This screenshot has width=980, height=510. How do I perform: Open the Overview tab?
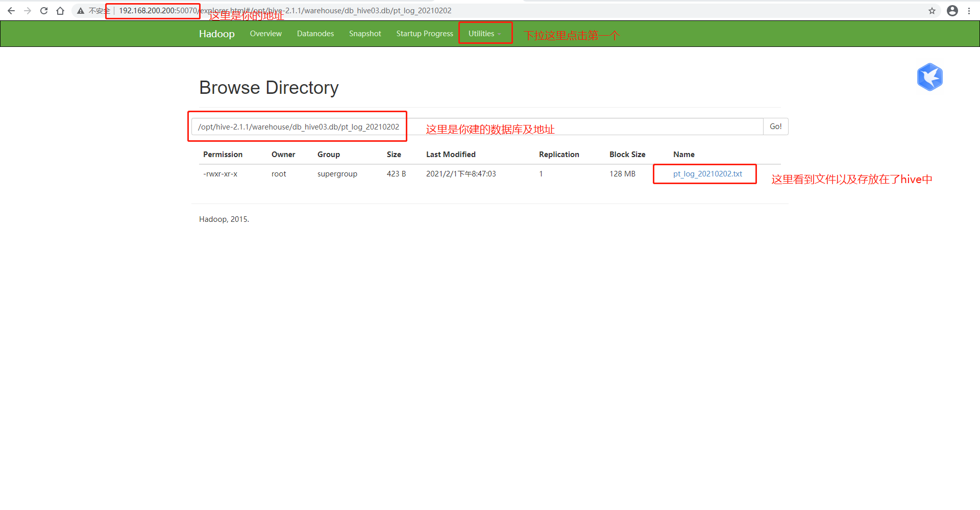(265, 34)
